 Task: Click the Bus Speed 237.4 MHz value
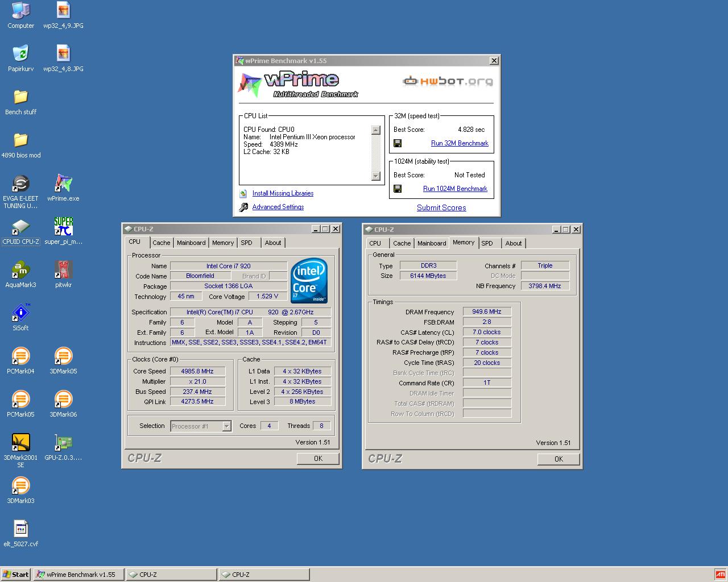click(197, 392)
